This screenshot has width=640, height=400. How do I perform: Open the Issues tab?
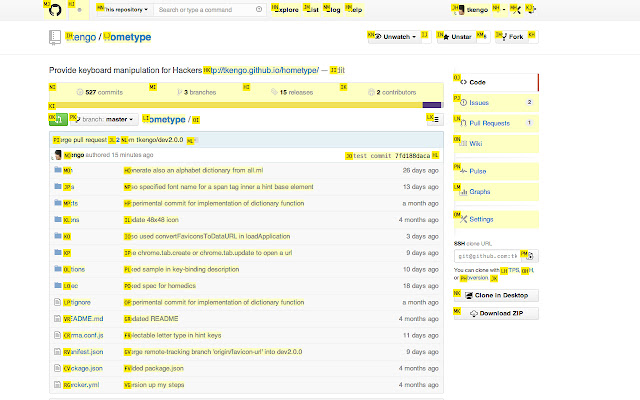pos(496,103)
